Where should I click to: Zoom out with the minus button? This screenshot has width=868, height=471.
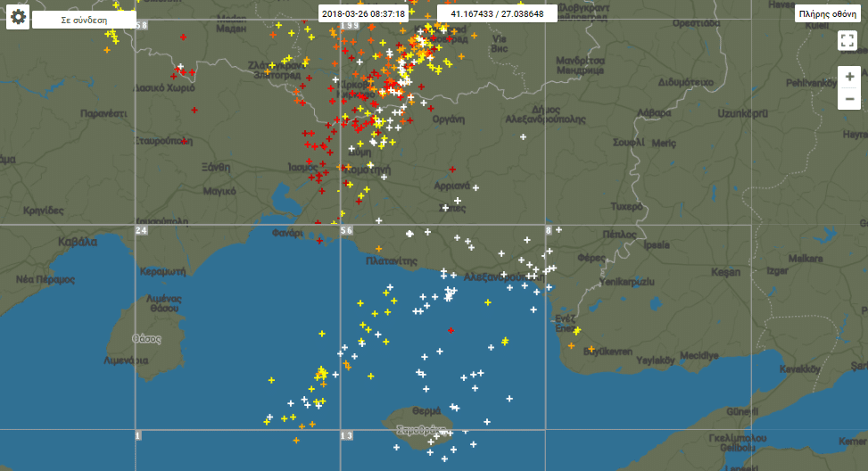pyautogui.click(x=849, y=98)
